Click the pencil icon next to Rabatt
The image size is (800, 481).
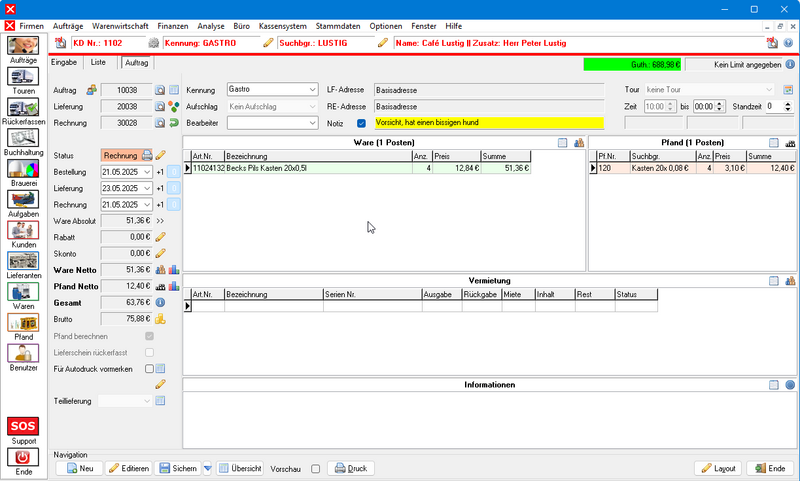pyautogui.click(x=160, y=236)
